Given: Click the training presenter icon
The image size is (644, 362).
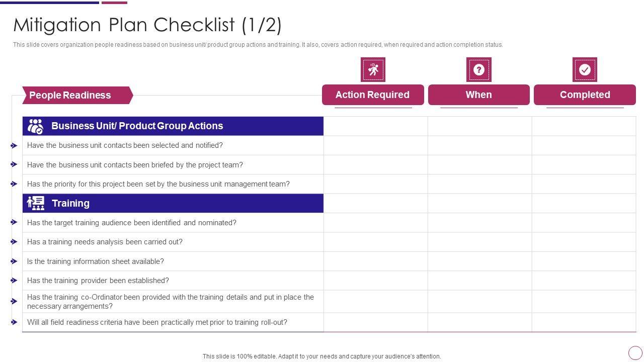Looking at the screenshot, I should pos(36,203).
